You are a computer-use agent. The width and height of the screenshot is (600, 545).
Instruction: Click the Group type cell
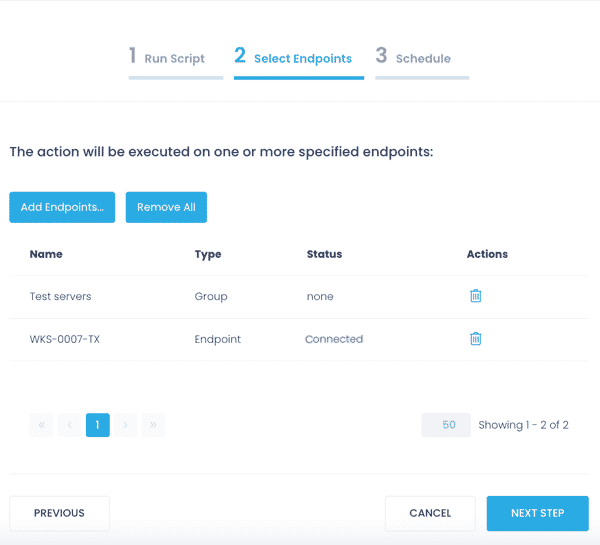[211, 296]
